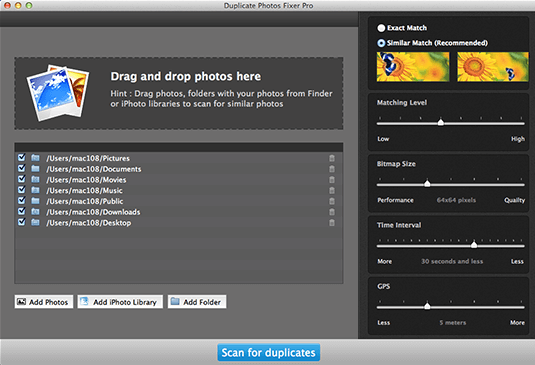This screenshot has height=365, width=535.
Task: Select the /Users/mac108/Music path text
Action: (84, 191)
